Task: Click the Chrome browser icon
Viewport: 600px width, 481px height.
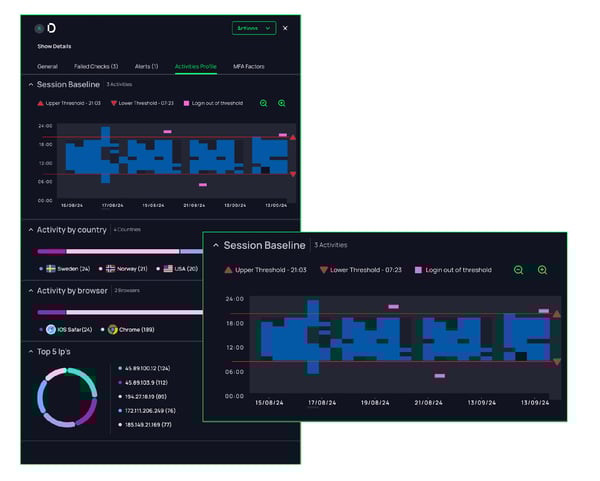Action: pyautogui.click(x=112, y=329)
